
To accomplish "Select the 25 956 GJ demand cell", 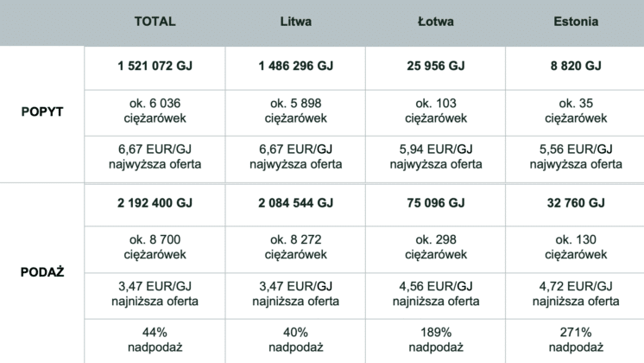I will (x=436, y=67).
